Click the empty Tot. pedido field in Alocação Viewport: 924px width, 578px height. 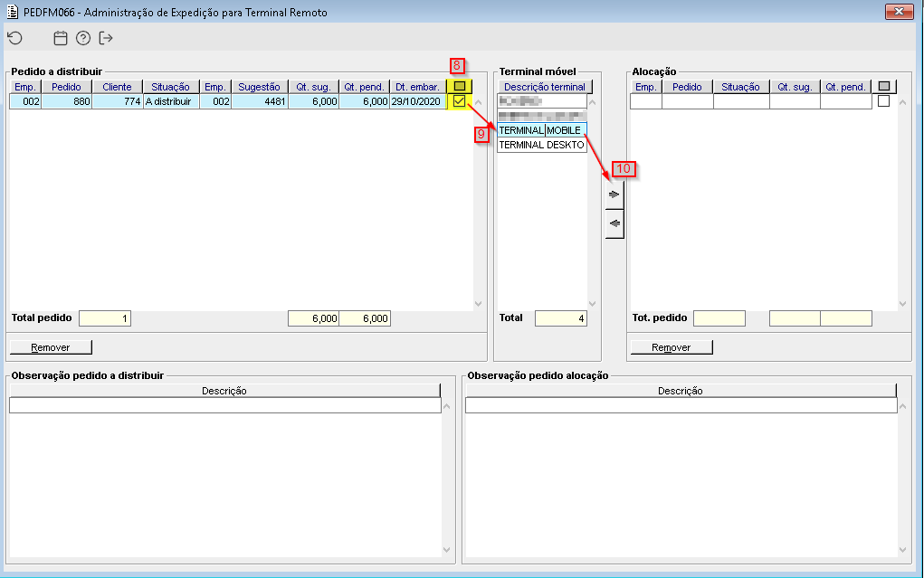[719, 318]
